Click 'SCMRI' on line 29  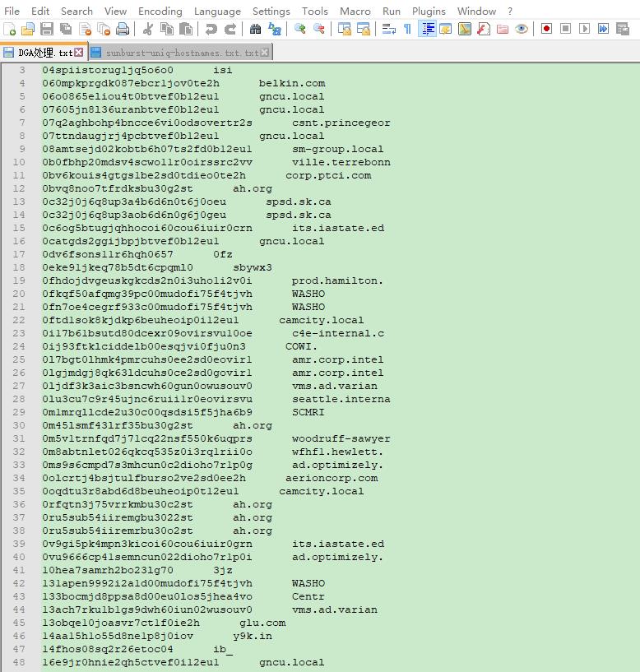(308, 412)
